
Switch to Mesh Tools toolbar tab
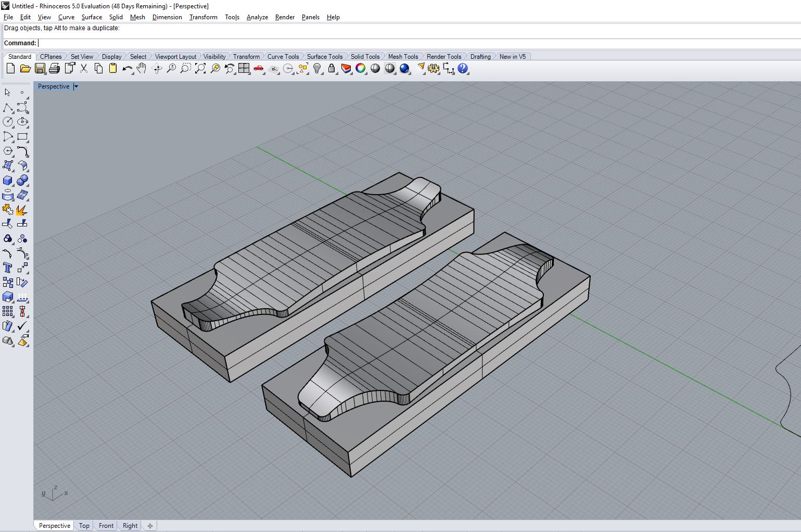point(403,57)
